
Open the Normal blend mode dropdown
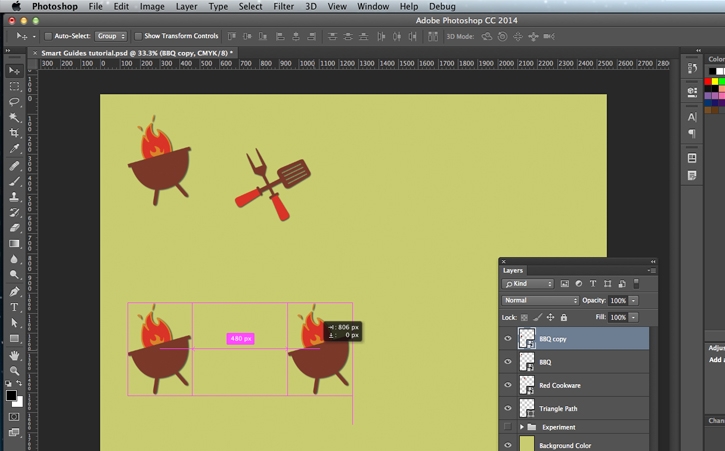(541, 300)
